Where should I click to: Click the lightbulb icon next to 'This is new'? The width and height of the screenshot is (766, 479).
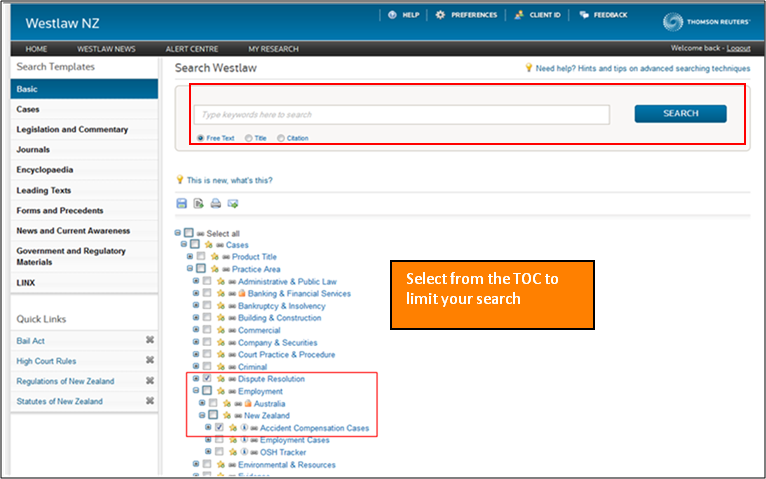[x=180, y=180]
